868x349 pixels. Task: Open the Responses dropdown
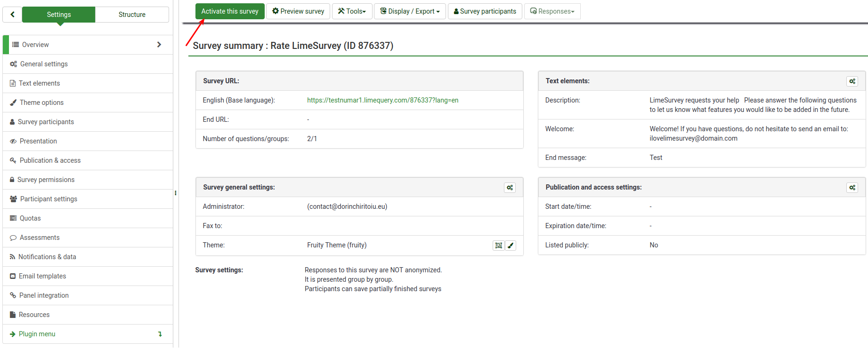[x=552, y=11]
